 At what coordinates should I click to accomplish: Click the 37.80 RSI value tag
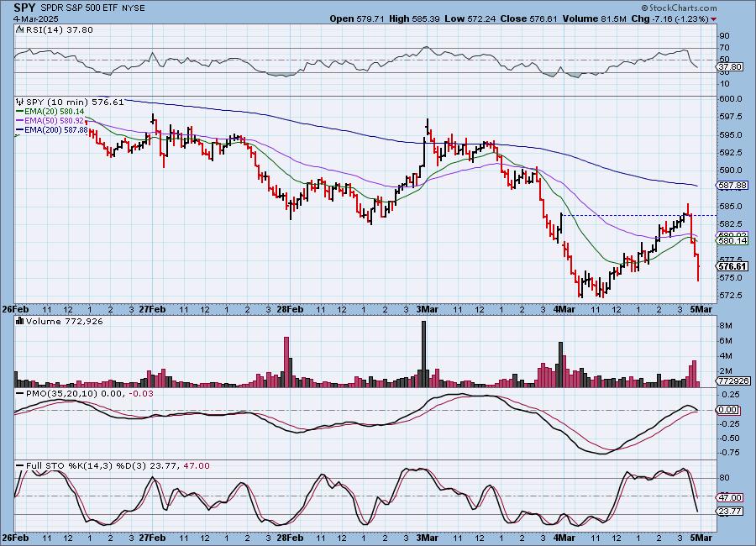731,66
